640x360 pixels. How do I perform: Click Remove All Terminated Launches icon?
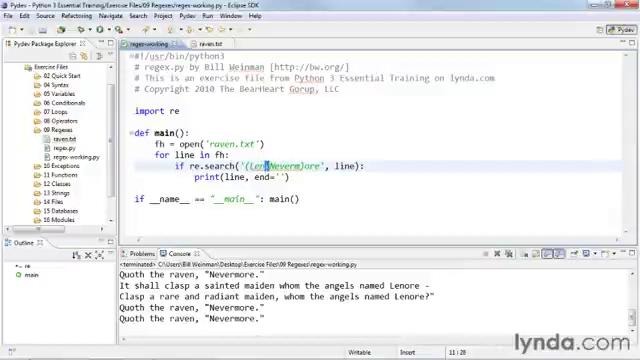509,254
